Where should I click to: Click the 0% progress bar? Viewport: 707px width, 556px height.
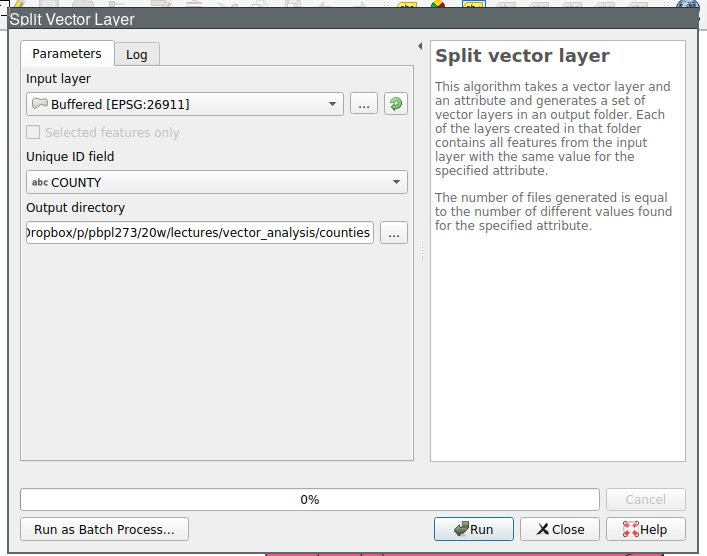(310, 500)
